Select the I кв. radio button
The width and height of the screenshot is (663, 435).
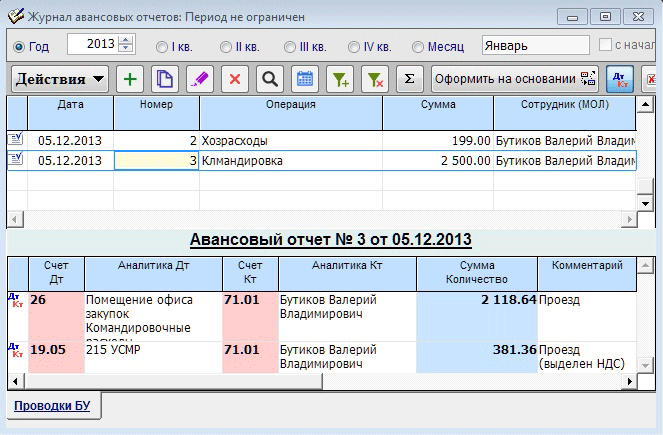tap(162, 47)
